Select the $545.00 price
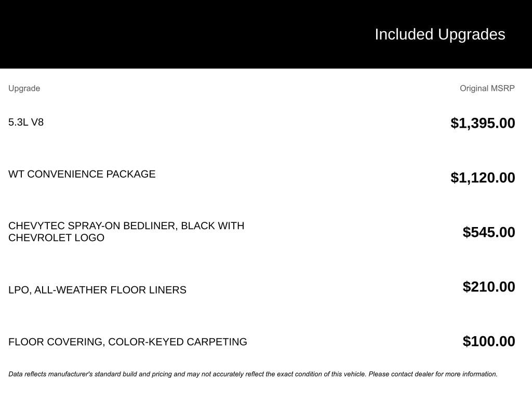The height and width of the screenshot is (399, 532). [489, 232]
